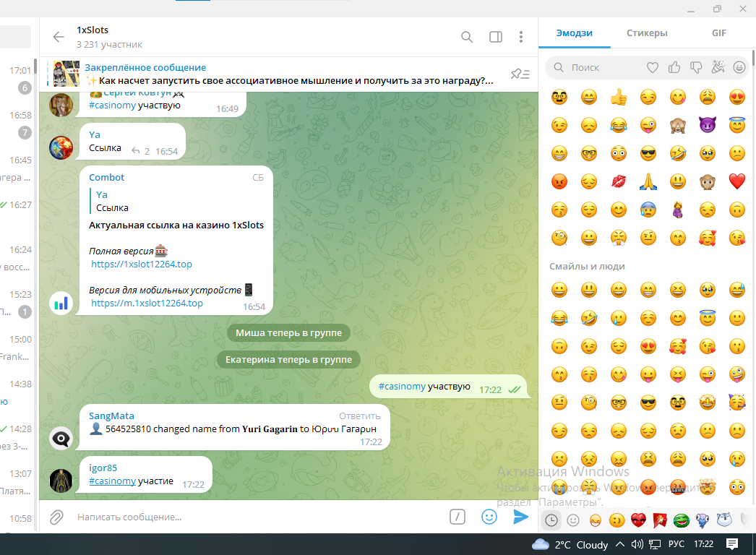Open Windows notification center icon

pyautogui.click(x=732, y=544)
